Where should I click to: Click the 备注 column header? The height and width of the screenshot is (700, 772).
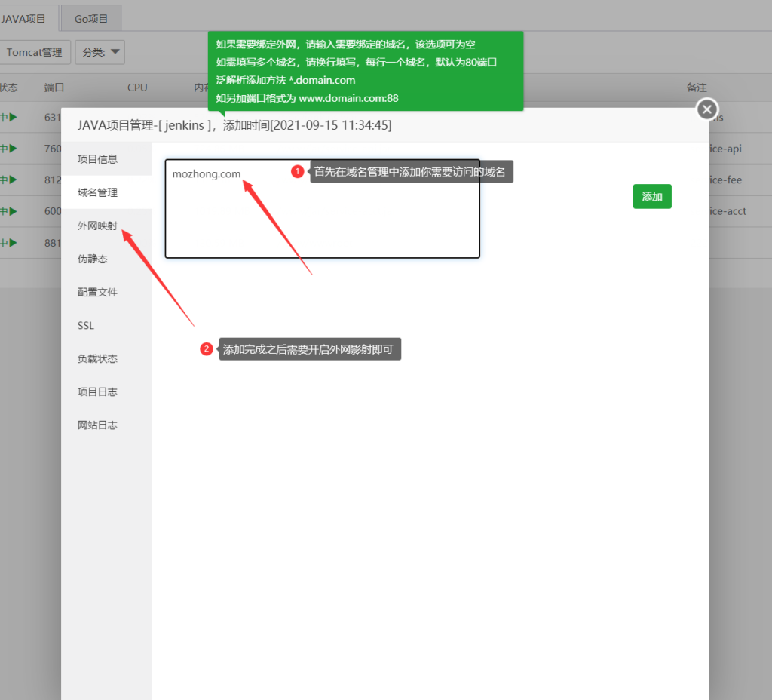click(x=697, y=87)
